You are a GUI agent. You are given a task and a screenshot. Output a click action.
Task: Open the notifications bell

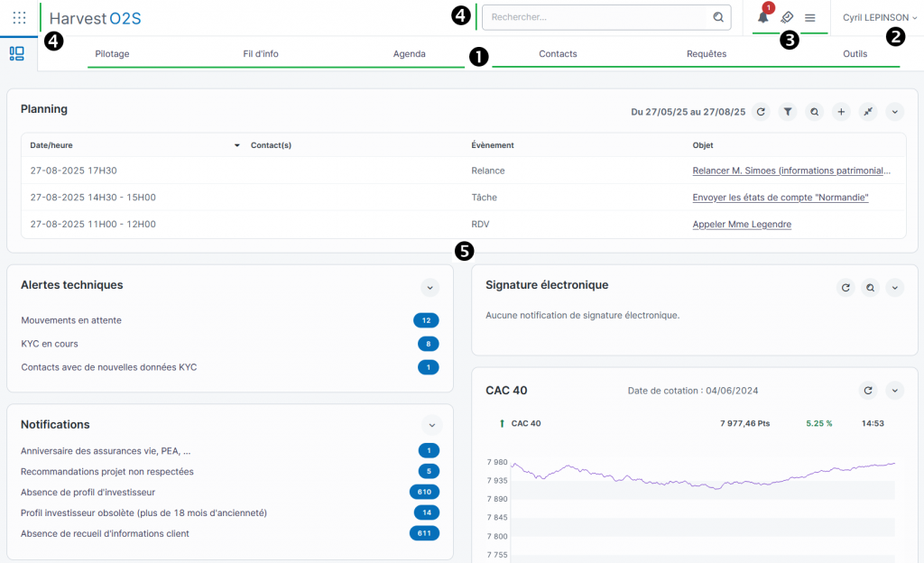pos(763,17)
